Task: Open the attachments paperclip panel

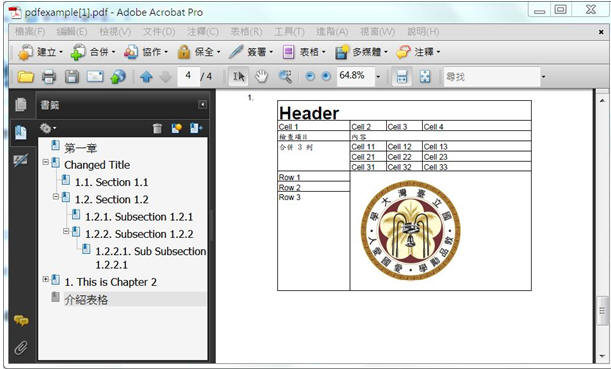Action: (x=21, y=348)
